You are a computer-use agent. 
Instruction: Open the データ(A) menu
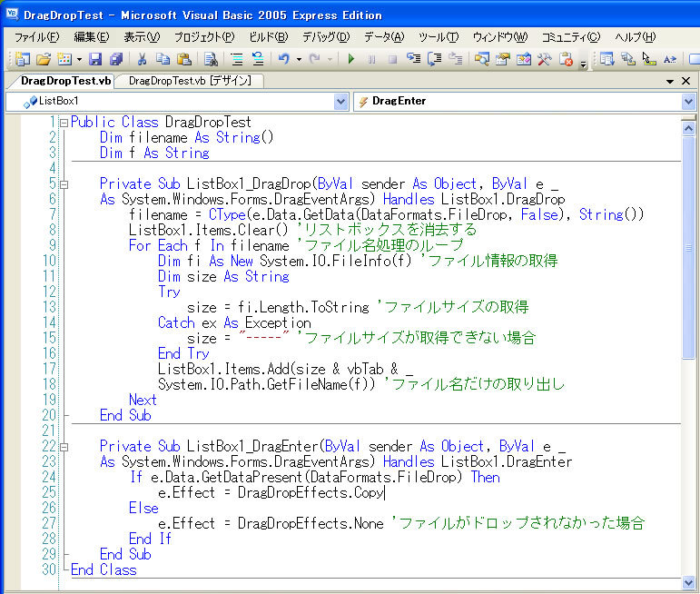(x=384, y=37)
